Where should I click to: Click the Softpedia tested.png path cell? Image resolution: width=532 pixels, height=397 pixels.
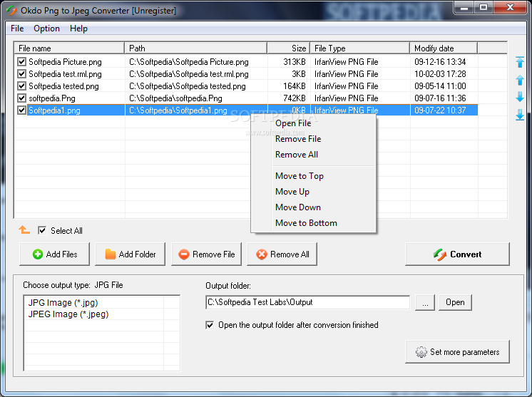click(x=188, y=86)
